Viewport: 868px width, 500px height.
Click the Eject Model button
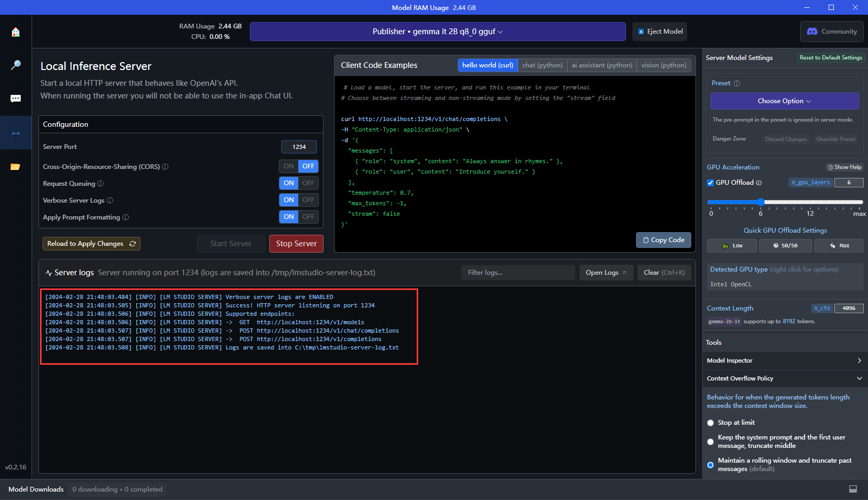[660, 32]
